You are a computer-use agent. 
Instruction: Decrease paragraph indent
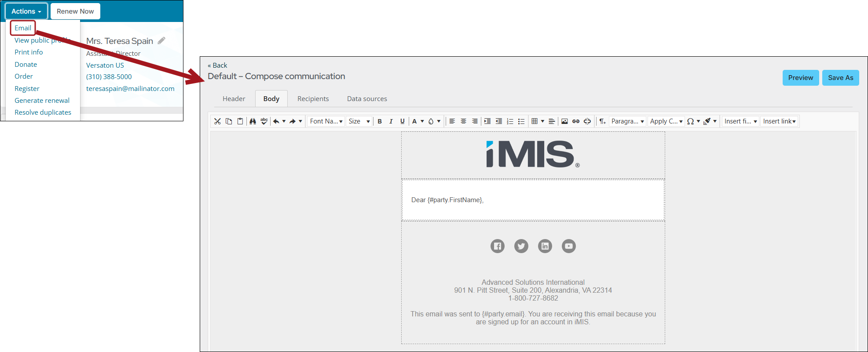(498, 121)
